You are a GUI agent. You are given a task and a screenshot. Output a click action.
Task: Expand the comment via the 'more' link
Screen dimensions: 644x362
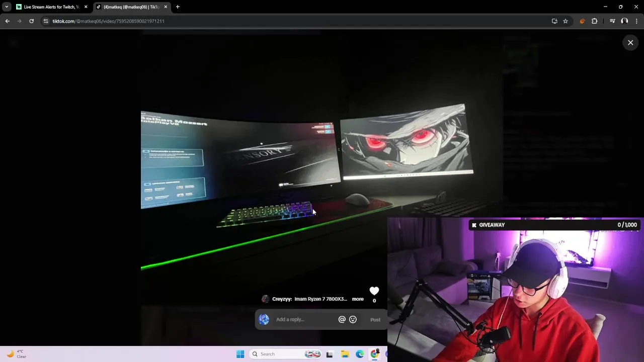(x=358, y=299)
